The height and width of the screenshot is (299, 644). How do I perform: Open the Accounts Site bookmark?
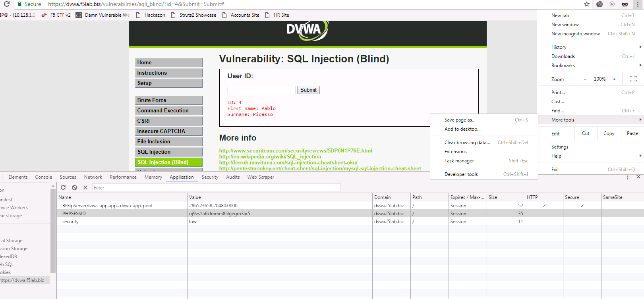click(x=241, y=15)
